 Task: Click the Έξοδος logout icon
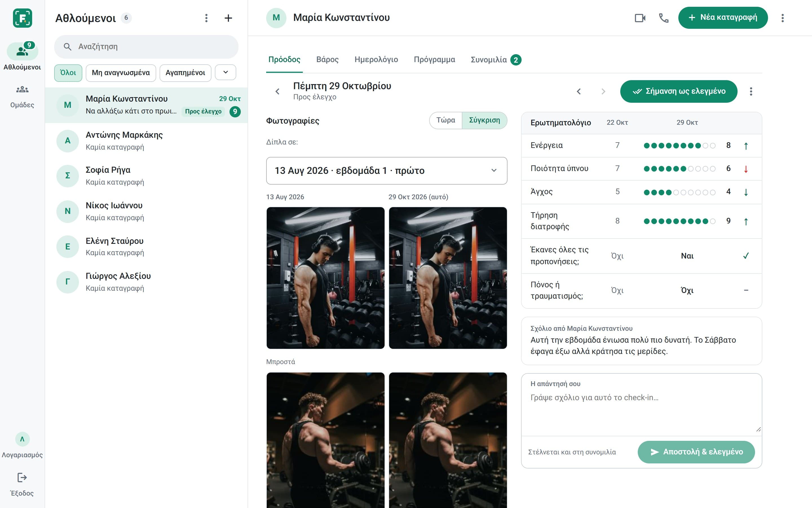(x=22, y=478)
